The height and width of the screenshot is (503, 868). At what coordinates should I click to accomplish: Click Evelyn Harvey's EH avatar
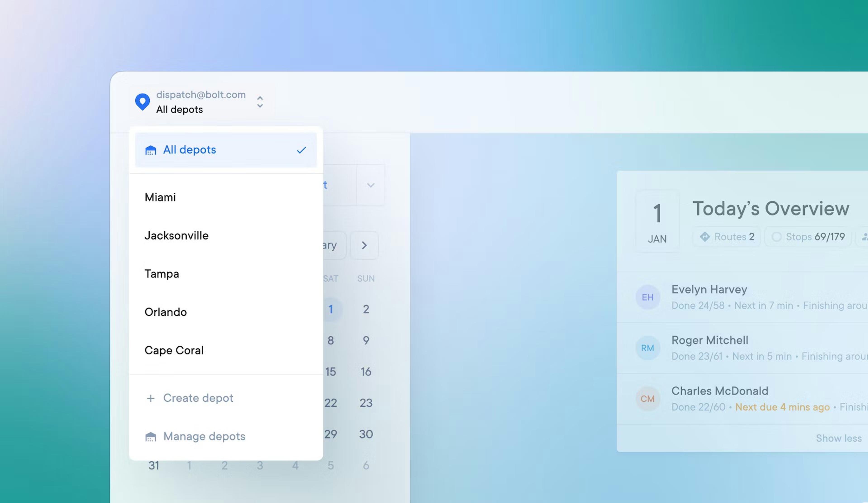pyautogui.click(x=647, y=297)
